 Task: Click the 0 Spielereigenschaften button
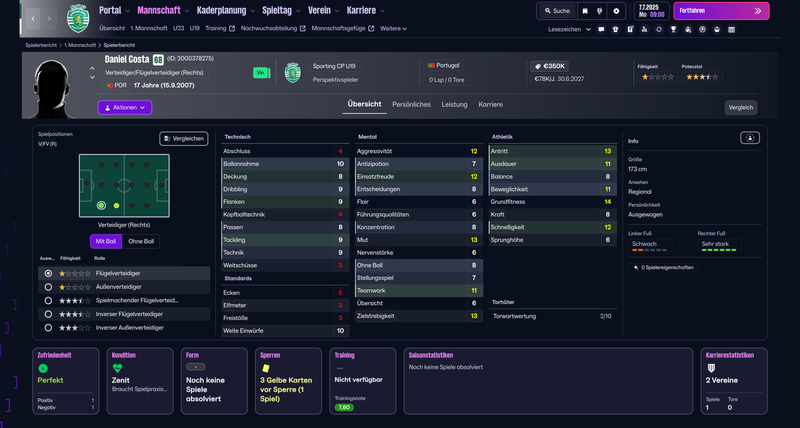coord(663,267)
